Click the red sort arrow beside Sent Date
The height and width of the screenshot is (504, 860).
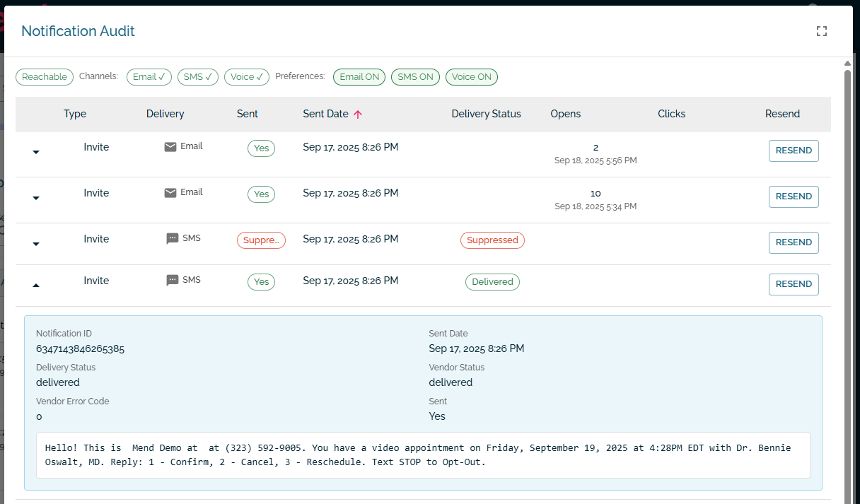tap(358, 114)
